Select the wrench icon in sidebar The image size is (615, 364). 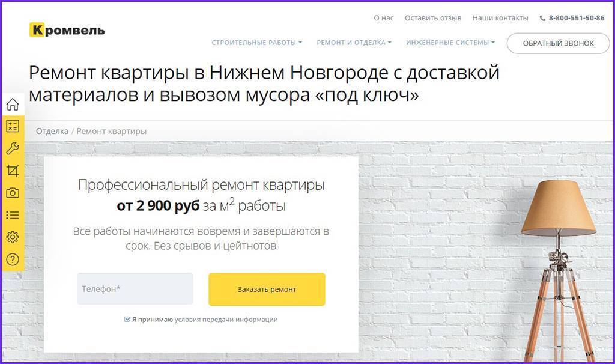click(13, 148)
